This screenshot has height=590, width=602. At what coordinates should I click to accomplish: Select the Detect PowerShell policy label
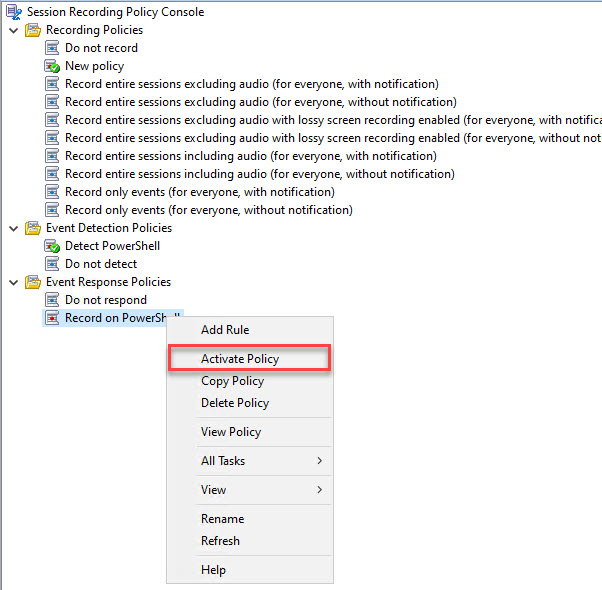112,246
